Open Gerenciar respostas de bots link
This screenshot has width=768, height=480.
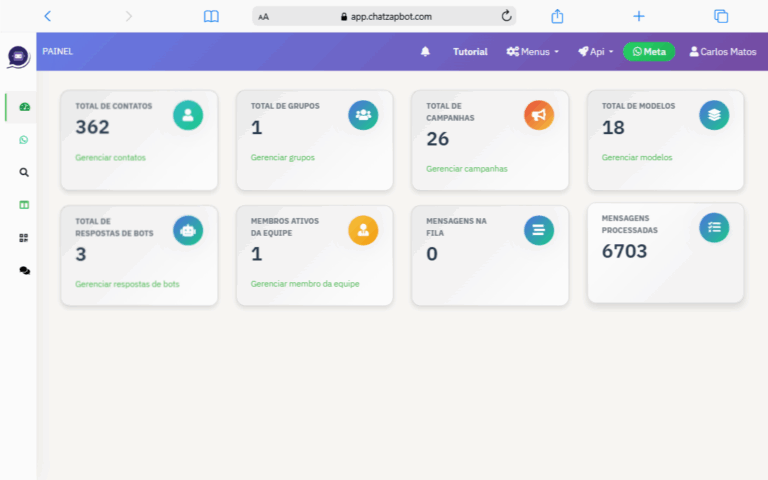(x=127, y=284)
